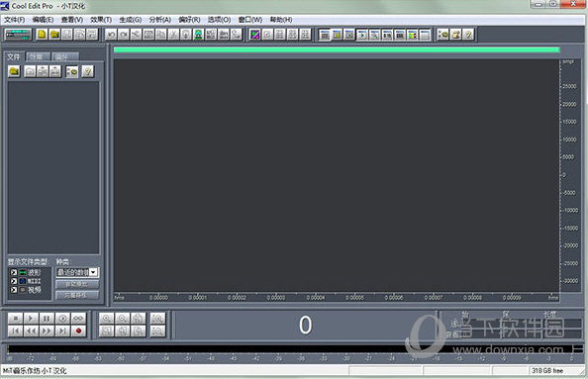Image resolution: width=588 pixels, height=379 pixels.
Task: Click the vertical zoom in icon
Action: (157, 319)
